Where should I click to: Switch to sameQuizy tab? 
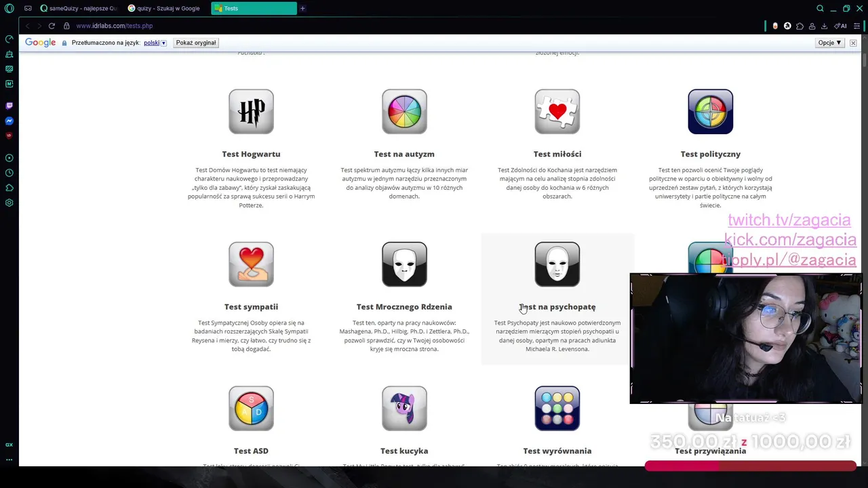coord(79,9)
